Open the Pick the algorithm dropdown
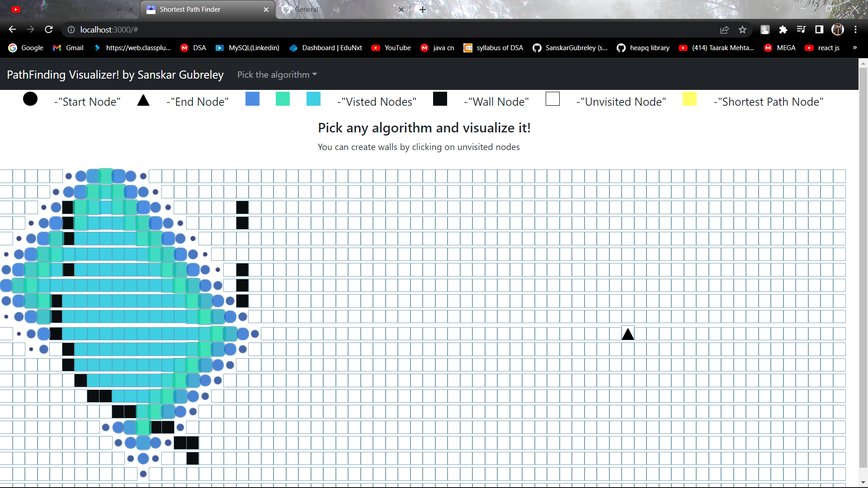 (x=277, y=75)
